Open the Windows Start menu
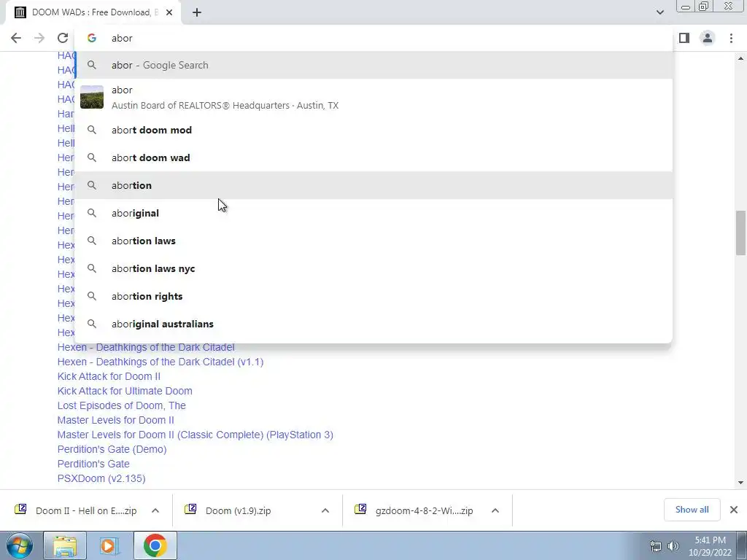This screenshot has height=560, width=747. coord(19,545)
